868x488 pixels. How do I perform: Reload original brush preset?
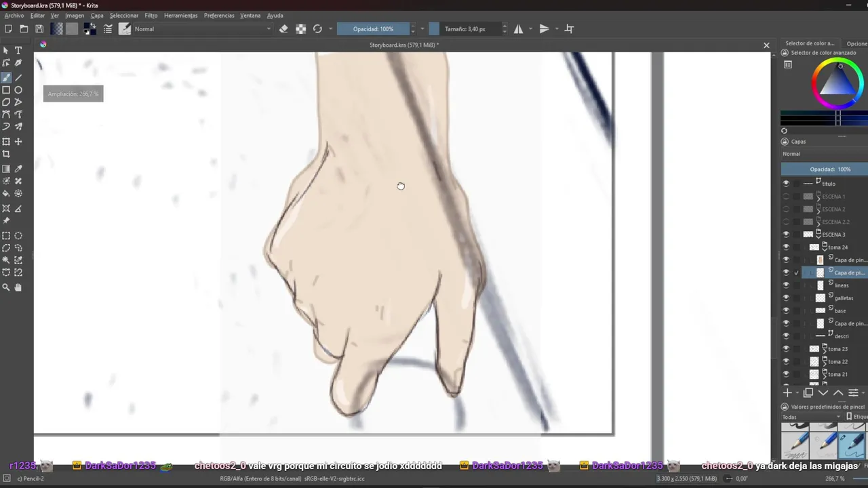click(317, 29)
